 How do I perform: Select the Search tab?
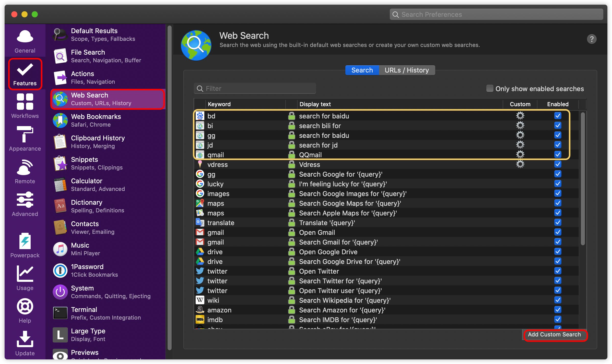[x=362, y=70]
